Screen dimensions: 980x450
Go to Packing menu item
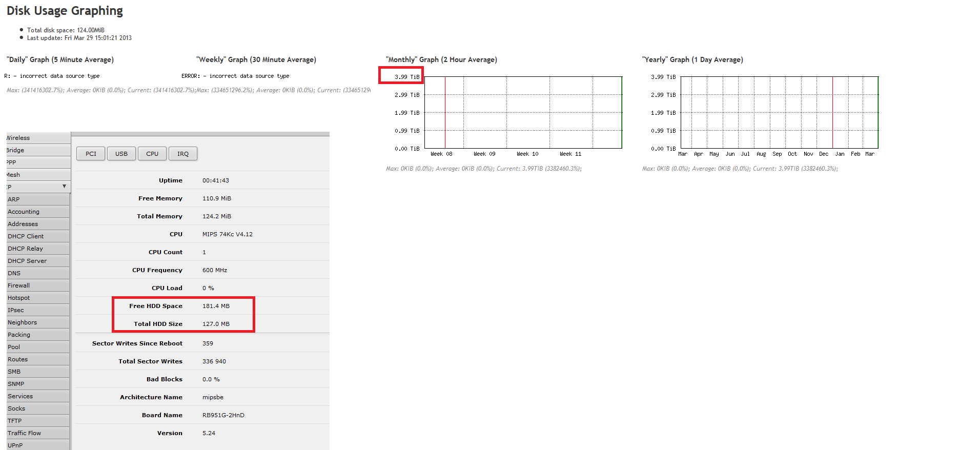(38, 335)
